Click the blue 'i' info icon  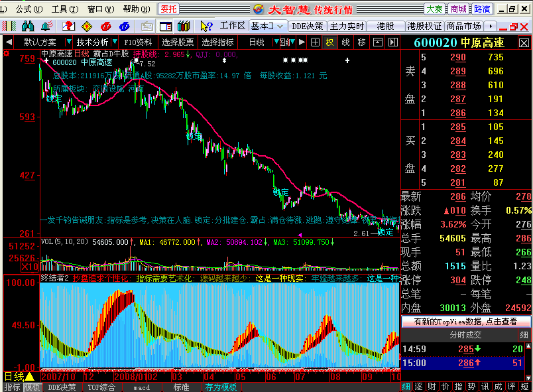[125, 26]
